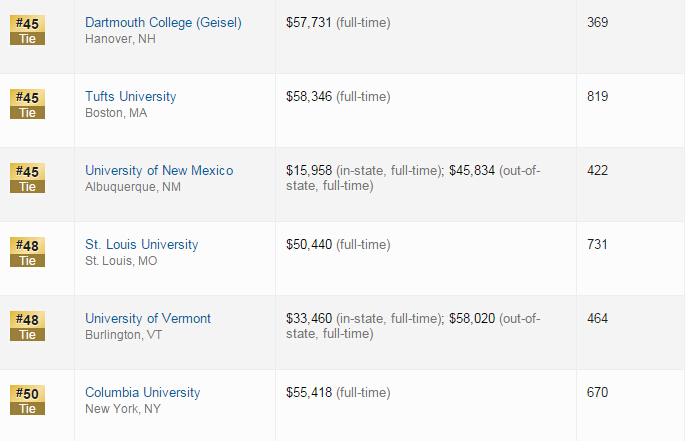Click the #48 Tie badge beside Vermont
Viewport: 685px width, 441px height.
(x=28, y=326)
